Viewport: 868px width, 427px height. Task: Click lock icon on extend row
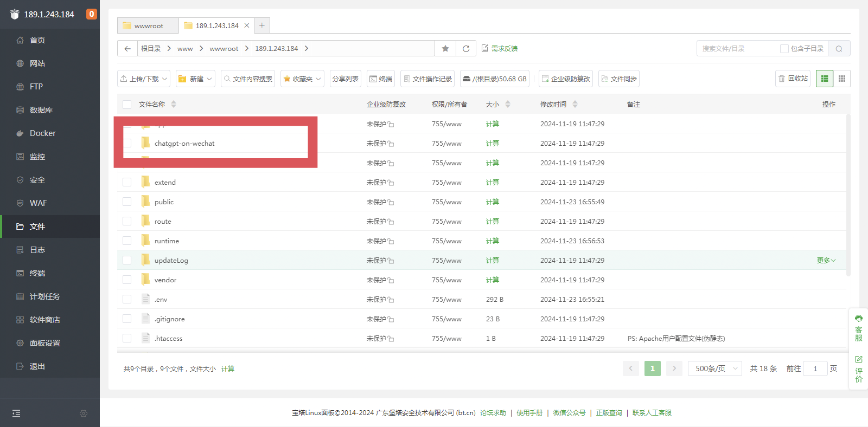391,183
